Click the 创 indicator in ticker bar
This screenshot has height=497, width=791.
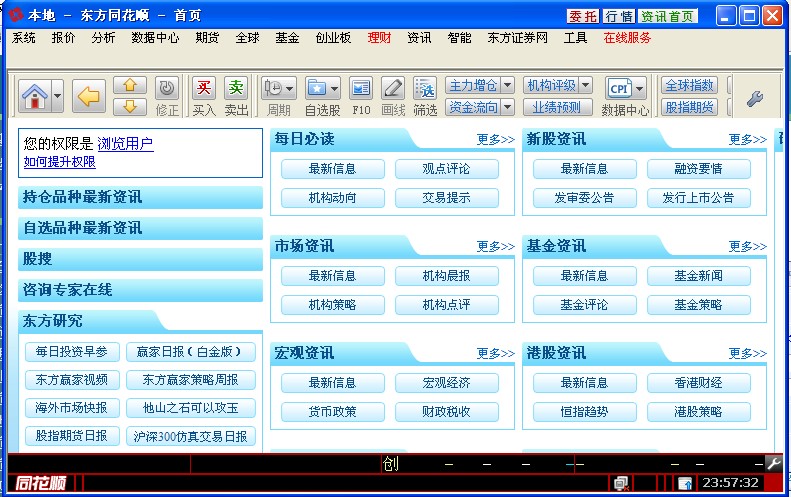[390, 463]
